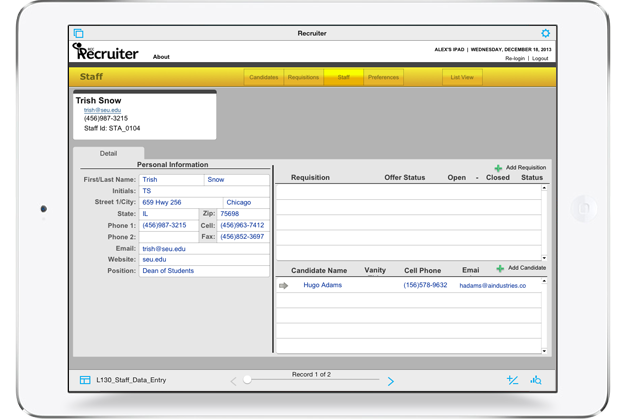Click the empty Phone 2 field
Image resolution: width=622 pixels, height=420 pixels.
pos(169,237)
